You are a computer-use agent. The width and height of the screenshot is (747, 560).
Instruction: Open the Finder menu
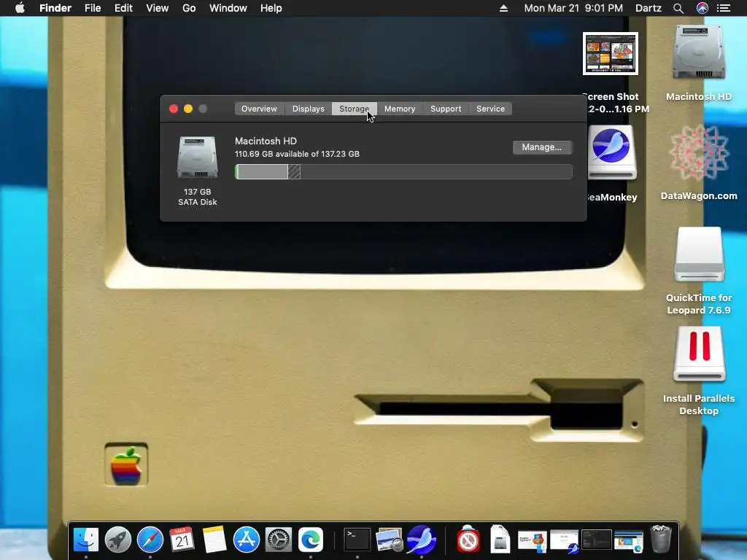(55, 8)
